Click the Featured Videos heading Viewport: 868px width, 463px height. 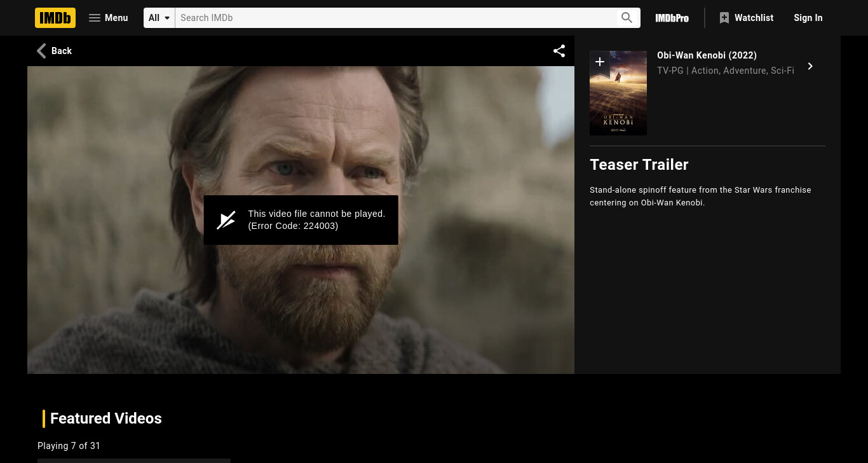click(106, 418)
